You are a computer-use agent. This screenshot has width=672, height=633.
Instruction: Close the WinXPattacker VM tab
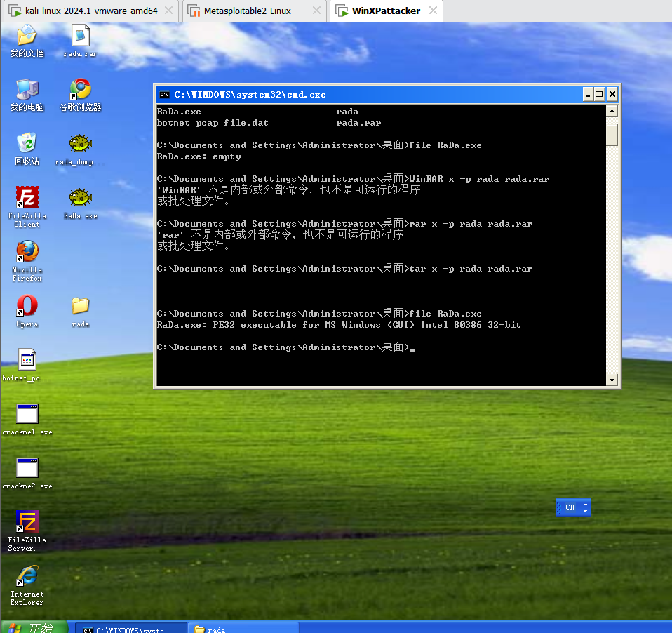[433, 11]
